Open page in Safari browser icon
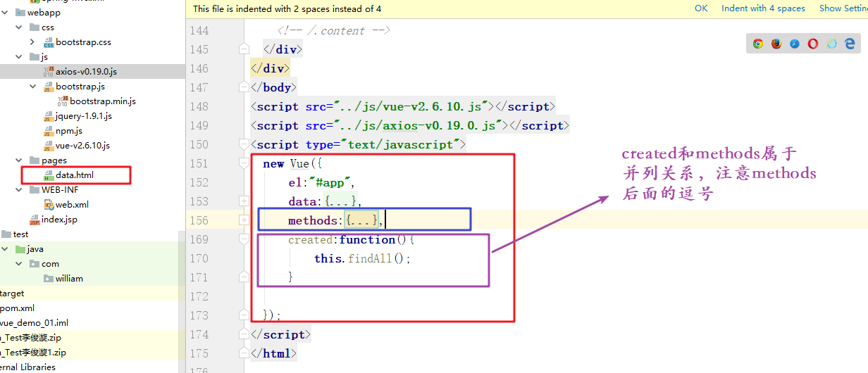Image resolution: width=868 pixels, height=373 pixels. tap(795, 44)
